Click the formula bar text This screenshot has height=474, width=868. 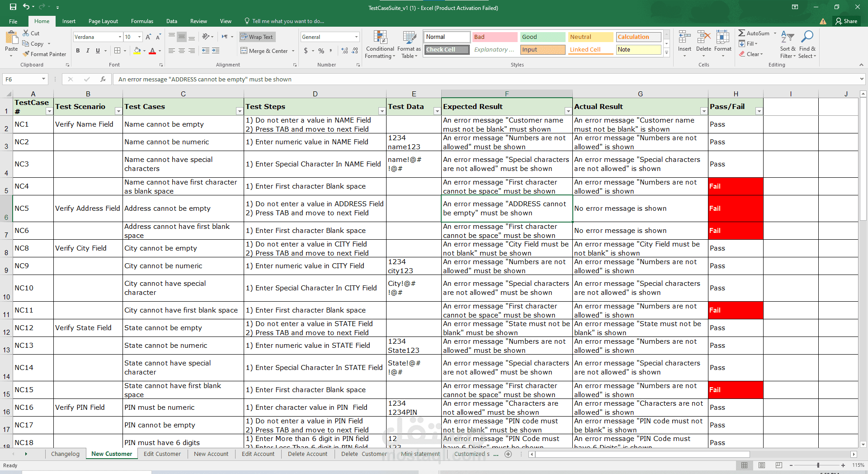click(x=205, y=79)
